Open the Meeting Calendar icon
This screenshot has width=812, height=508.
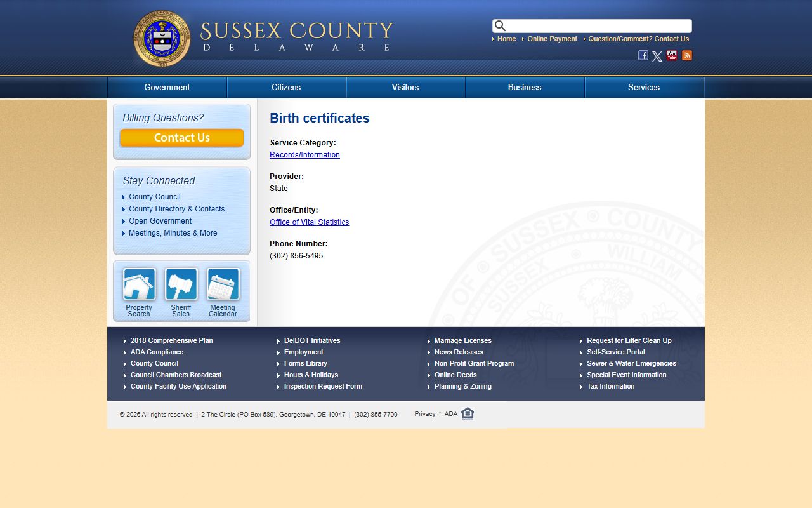tap(223, 284)
